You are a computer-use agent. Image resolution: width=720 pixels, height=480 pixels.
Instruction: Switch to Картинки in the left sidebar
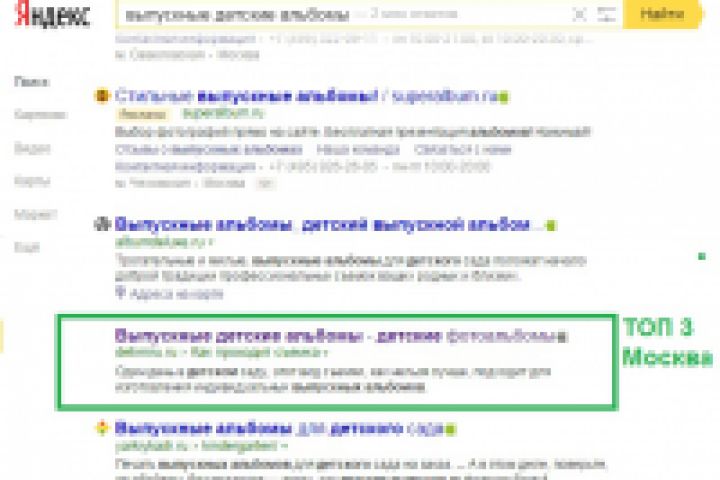40,114
